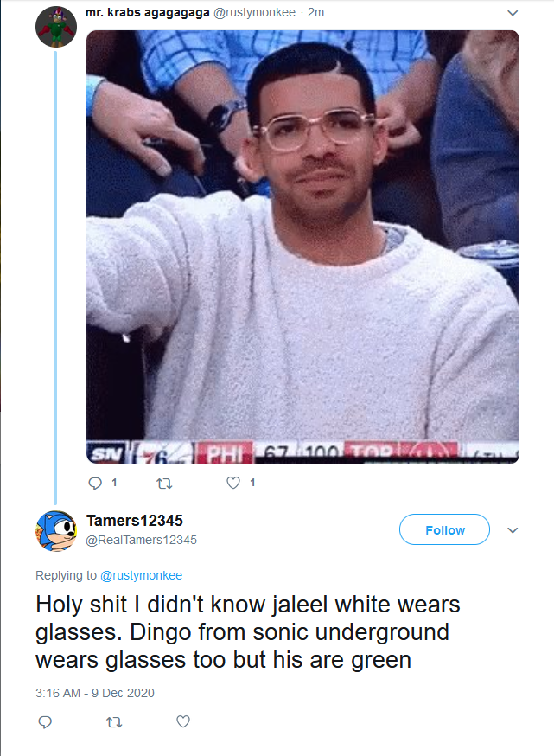Open the 3:16 AM - 9 Dec 2020 timestamp
This screenshot has height=756, width=554.
pos(95,693)
